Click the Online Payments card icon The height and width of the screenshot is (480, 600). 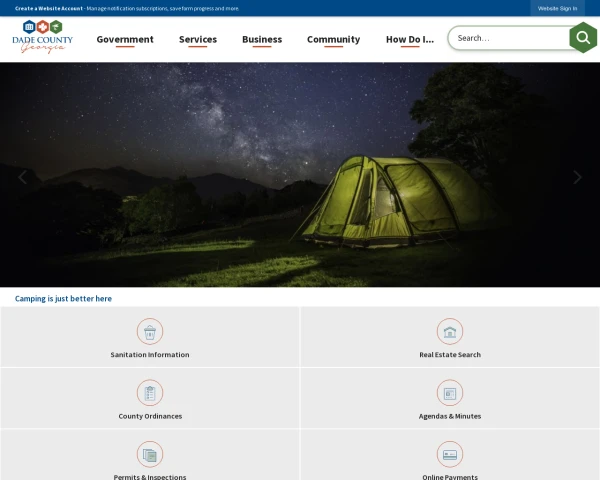[x=450, y=454]
